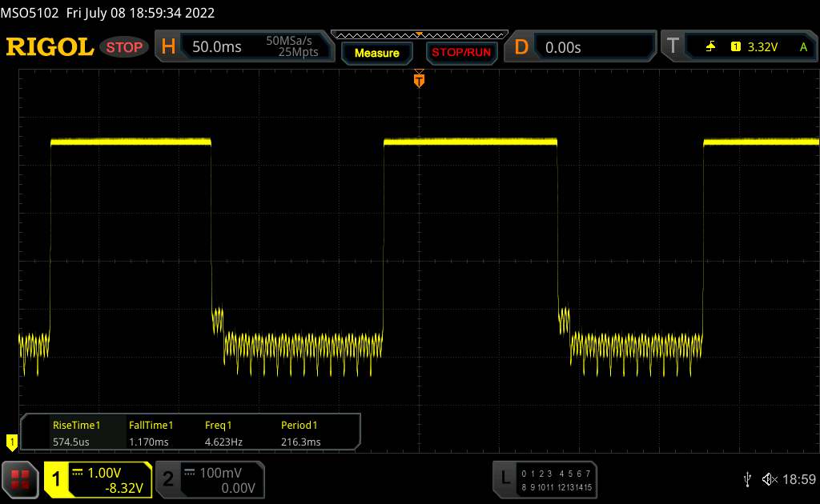Click the rising edge trigger icon

point(710,47)
